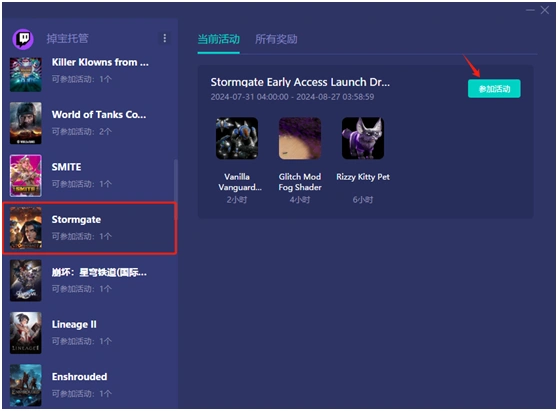The image size is (558, 411).
Task: Switch to 所有奖励 tab
Action: (x=276, y=39)
